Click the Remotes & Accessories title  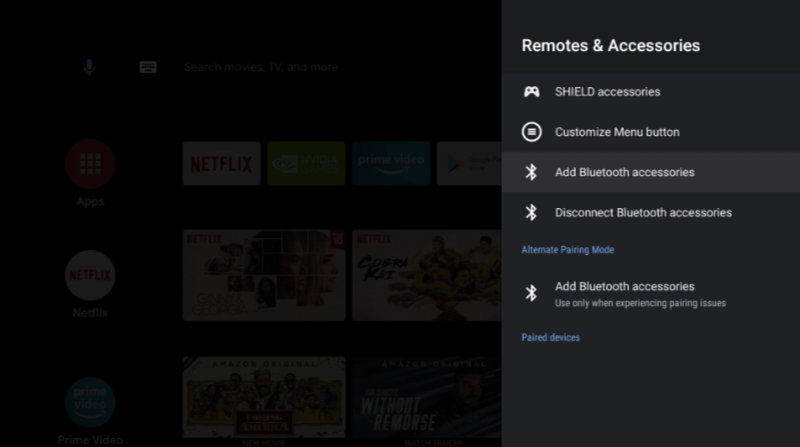(x=611, y=45)
